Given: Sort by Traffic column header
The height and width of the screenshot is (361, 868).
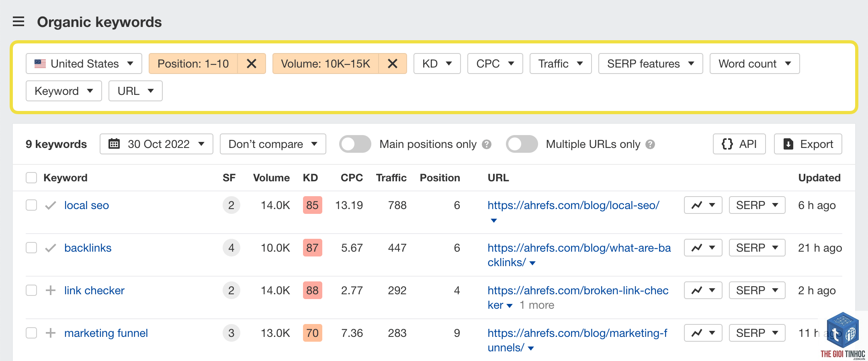Looking at the screenshot, I should (x=391, y=178).
